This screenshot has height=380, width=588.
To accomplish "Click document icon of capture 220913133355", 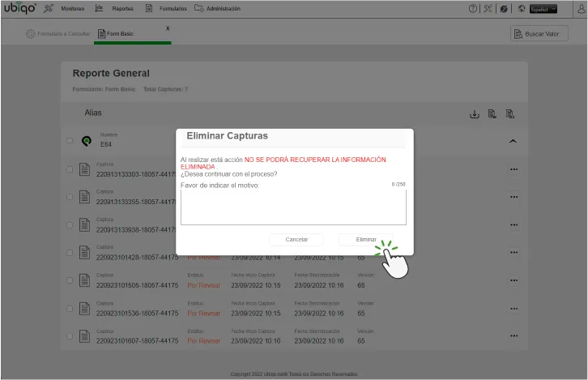I will point(85,197).
